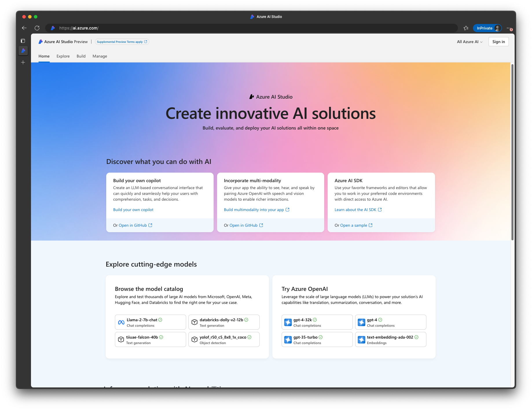Click tiiuae-falcon cube icon

point(121,339)
